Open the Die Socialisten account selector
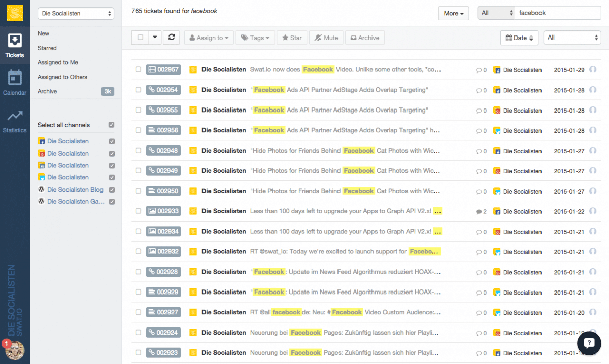 [x=76, y=14]
